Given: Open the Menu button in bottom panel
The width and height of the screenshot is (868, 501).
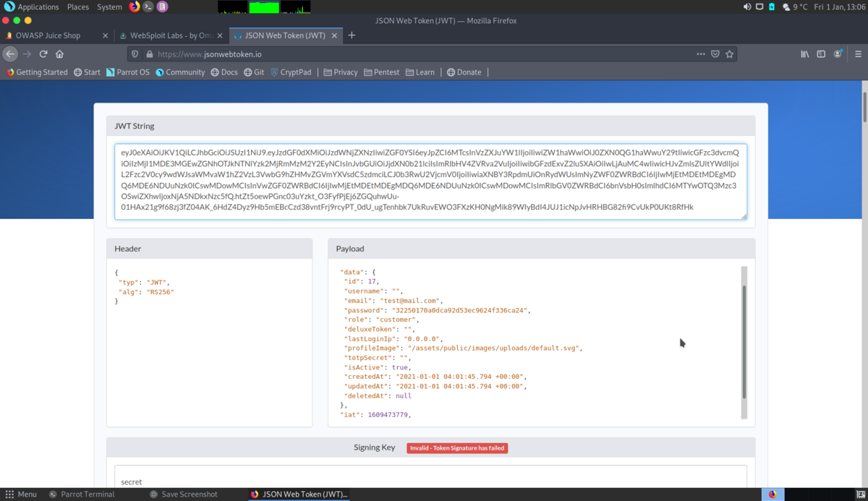Looking at the screenshot, I should [21, 494].
